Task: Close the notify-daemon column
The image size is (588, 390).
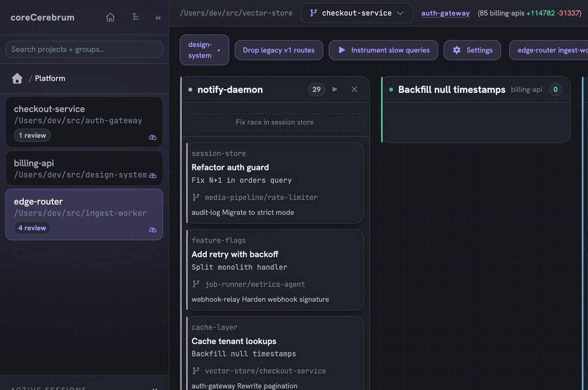Action: click(354, 89)
